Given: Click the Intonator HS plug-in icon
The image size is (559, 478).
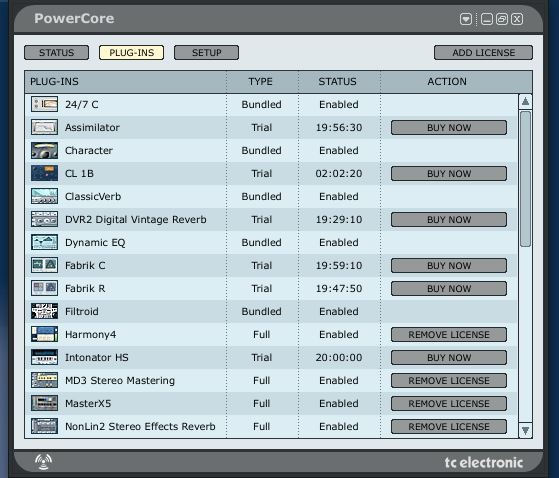Looking at the screenshot, I should [x=44, y=357].
